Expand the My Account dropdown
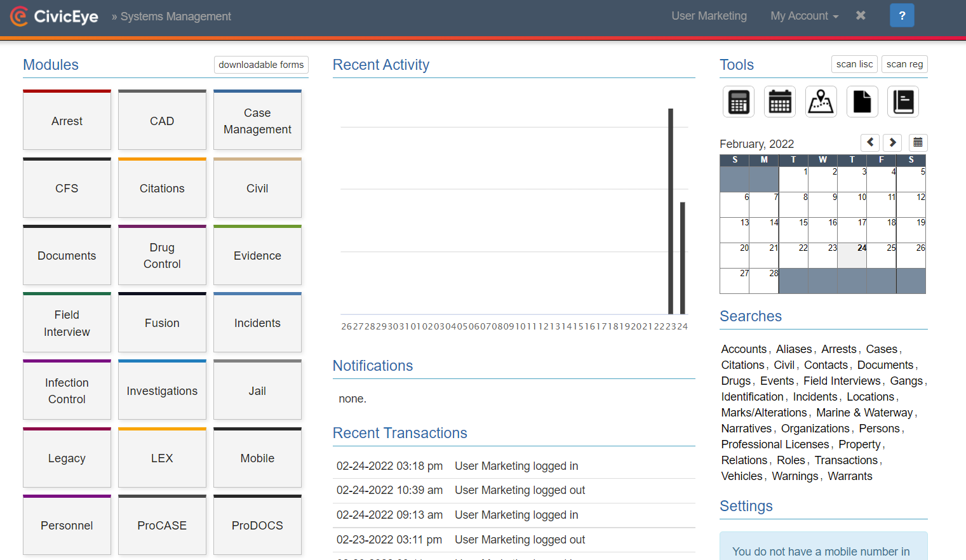Viewport: 966px width, 560px height. click(x=804, y=16)
